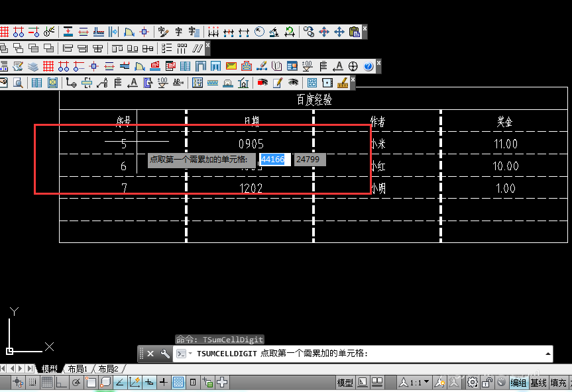Click the printer/stamp orange icon in third toolbar
Screen dimensions: 572x392
pyautogui.click(x=247, y=66)
